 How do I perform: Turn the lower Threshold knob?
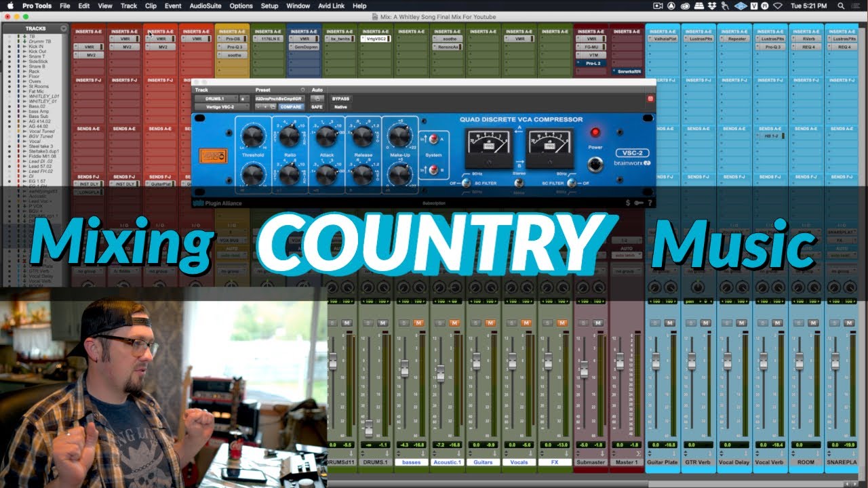click(x=252, y=175)
